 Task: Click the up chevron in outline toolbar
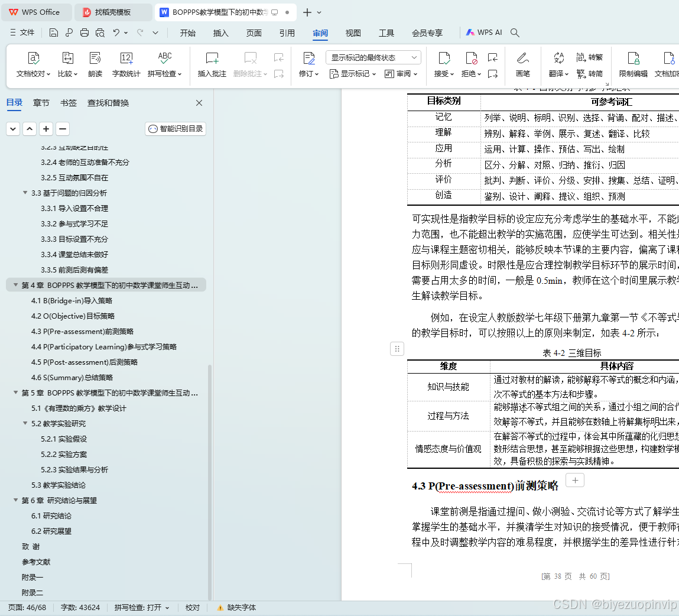coord(30,129)
